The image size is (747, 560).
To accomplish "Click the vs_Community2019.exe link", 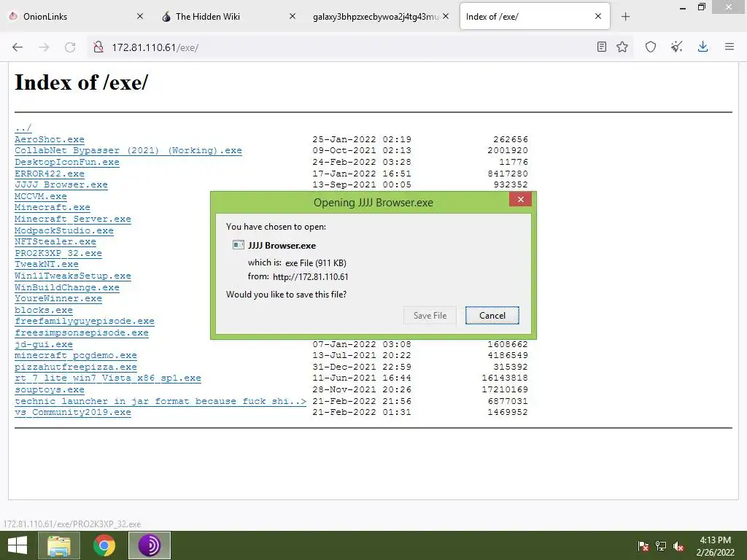I will pyautogui.click(x=73, y=413).
